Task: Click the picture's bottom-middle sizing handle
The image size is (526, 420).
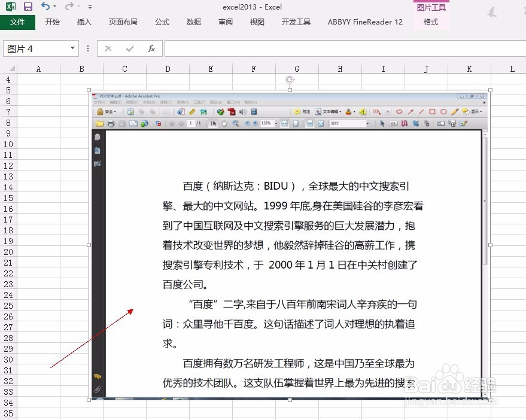Action: click(x=290, y=400)
